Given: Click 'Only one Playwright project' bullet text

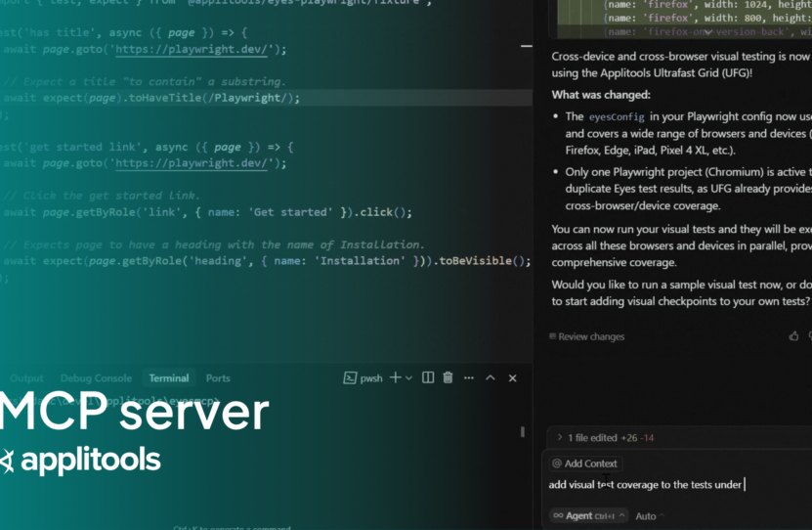Looking at the screenshot, I should click(x=688, y=189).
